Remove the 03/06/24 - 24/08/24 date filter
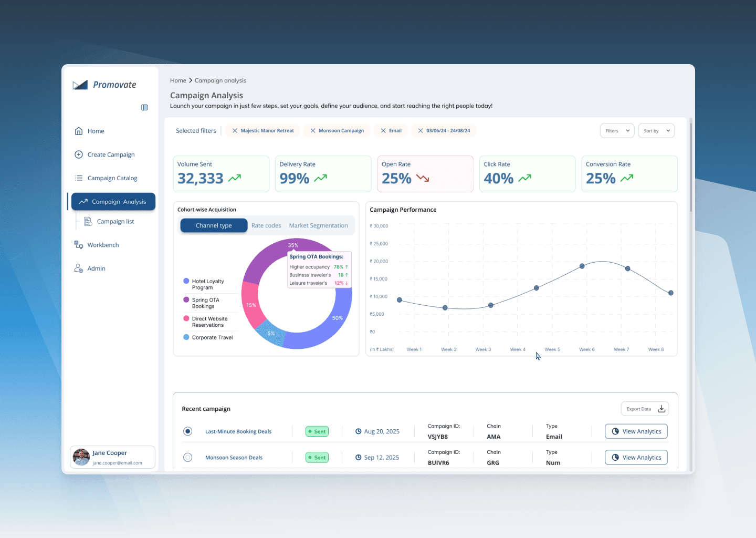The height and width of the screenshot is (538, 756). (x=421, y=131)
